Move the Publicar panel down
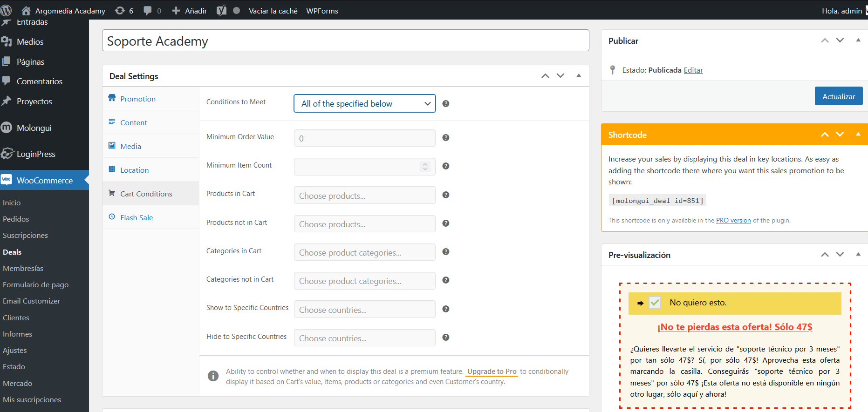 tap(840, 41)
